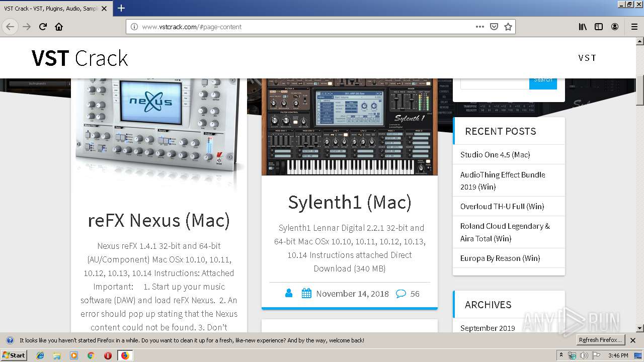Open Roland Cloud Legendary & Aira Total post
This screenshot has width=644, height=362.
pyautogui.click(x=505, y=232)
